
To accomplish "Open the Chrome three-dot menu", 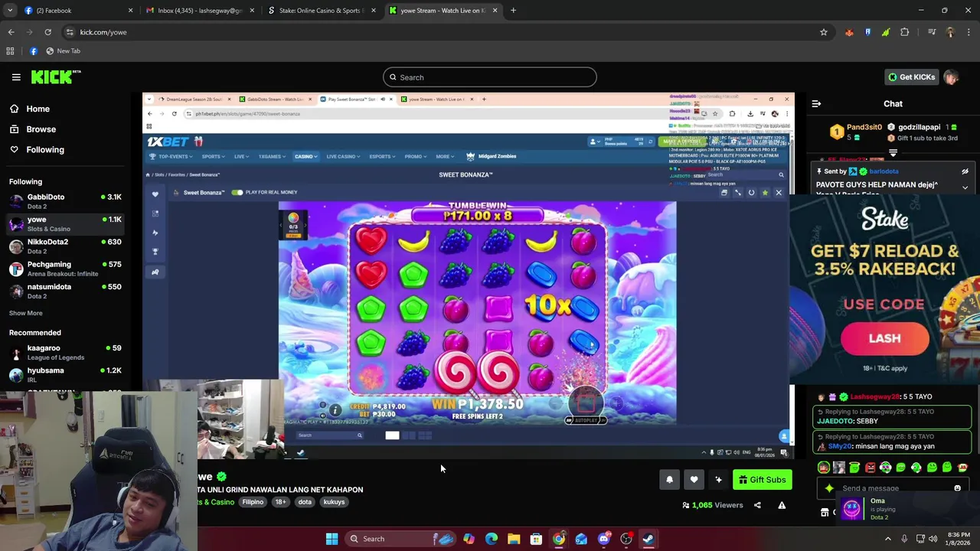I will point(969,32).
